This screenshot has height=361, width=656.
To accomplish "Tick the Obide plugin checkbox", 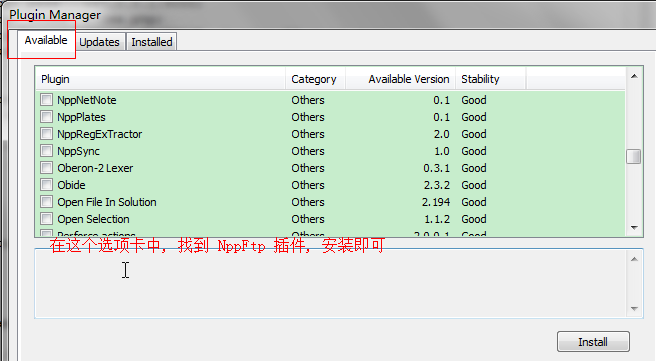I will [x=46, y=185].
